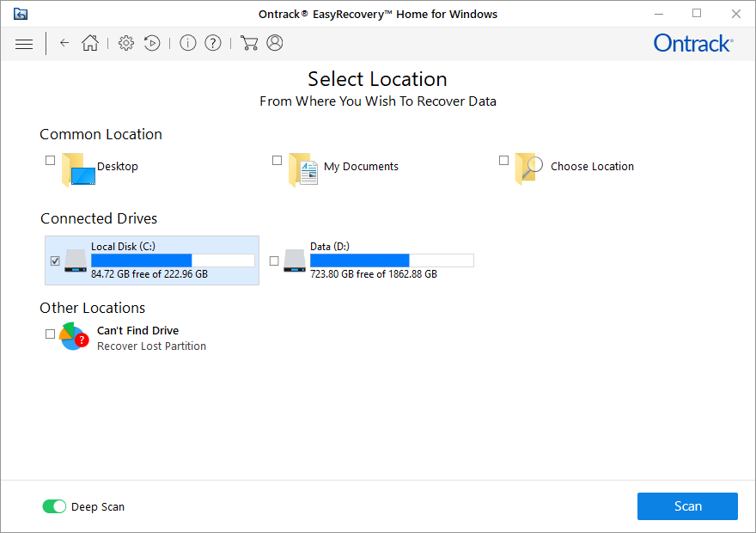Click the Data (D:) label
756x533 pixels.
[330, 247]
